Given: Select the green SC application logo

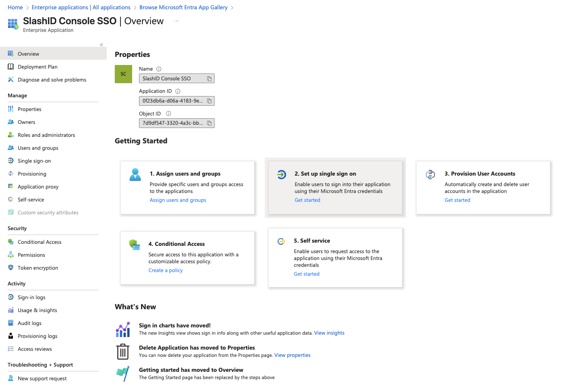Looking at the screenshot, I should tap(123, 74).
